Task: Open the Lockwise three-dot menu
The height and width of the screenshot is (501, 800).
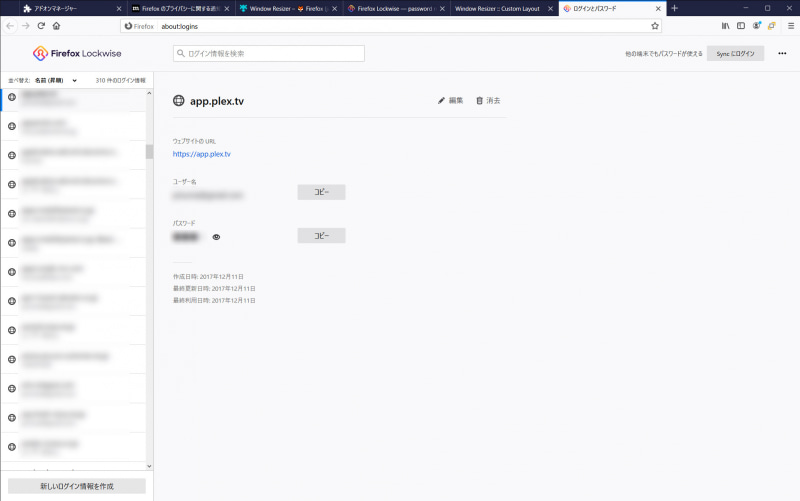Action: tap(782, 53)
